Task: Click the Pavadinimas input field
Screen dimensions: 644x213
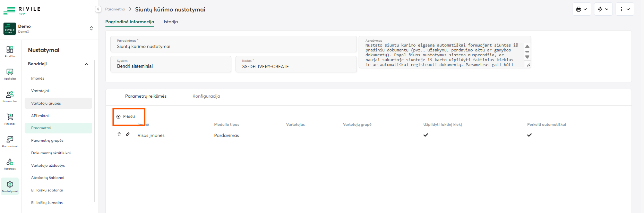Action: pyautogui.click(x=233, y=47)
